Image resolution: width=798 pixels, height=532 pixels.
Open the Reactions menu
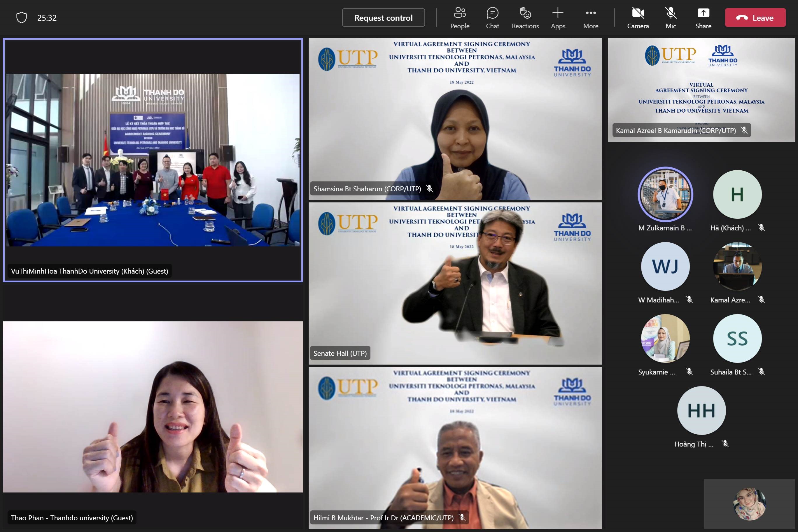pos(525,17)
